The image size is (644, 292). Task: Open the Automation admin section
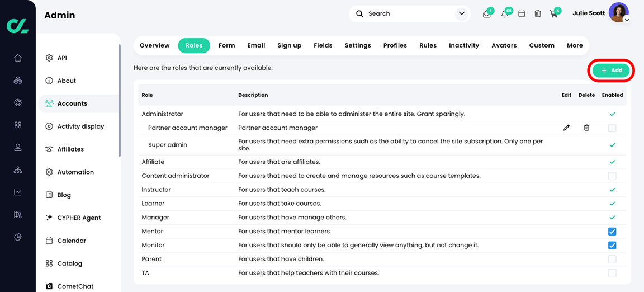coord(75,172)
